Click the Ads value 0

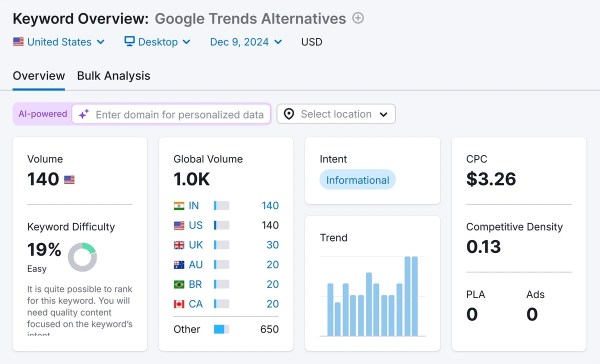532,314
